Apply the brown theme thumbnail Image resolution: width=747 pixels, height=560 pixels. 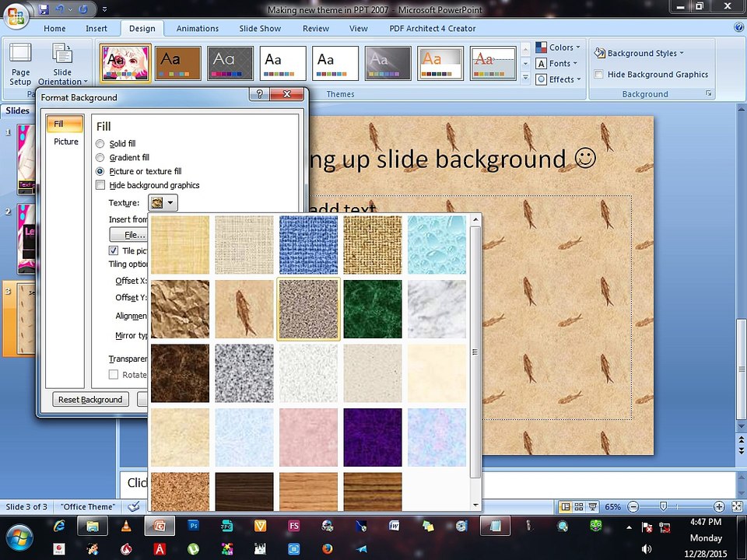pos(177,63)
